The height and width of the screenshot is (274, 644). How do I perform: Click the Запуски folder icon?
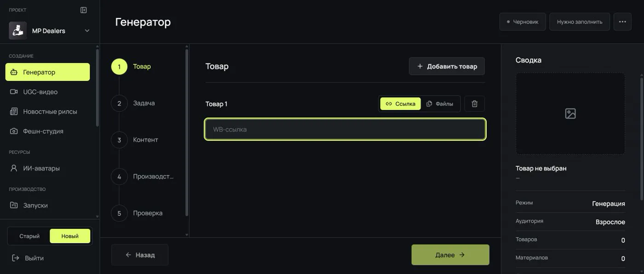(14, 205)
